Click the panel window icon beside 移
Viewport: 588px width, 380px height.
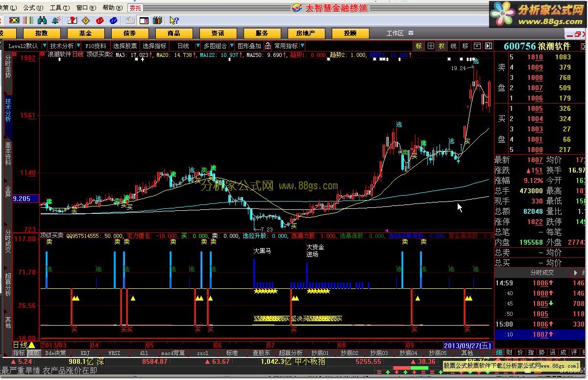click(477, 46)
